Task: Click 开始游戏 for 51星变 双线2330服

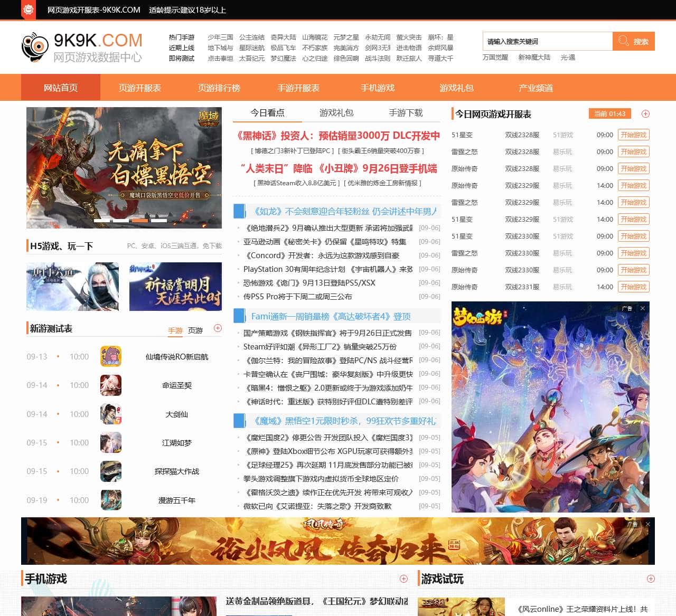Action: (x=634, y=236)
